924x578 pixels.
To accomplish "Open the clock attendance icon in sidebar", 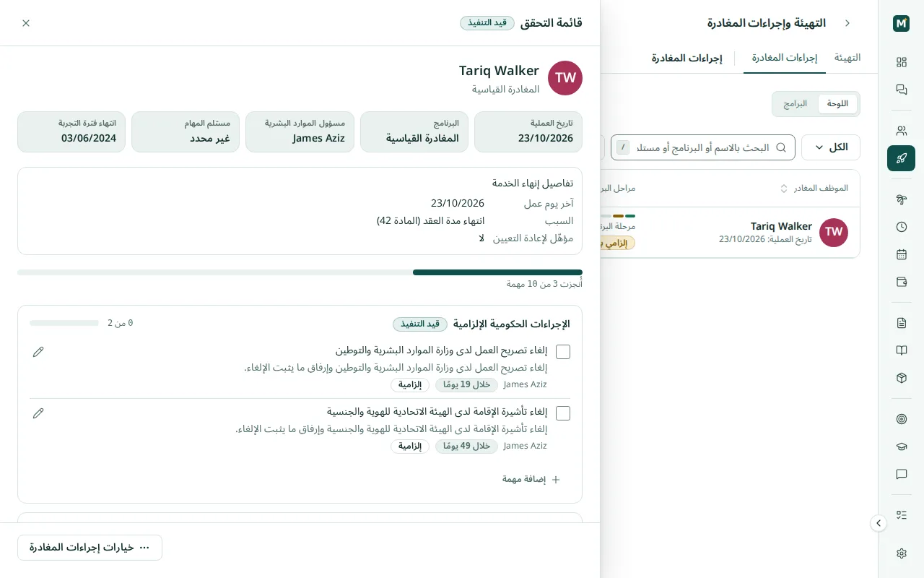I will 901,227.
